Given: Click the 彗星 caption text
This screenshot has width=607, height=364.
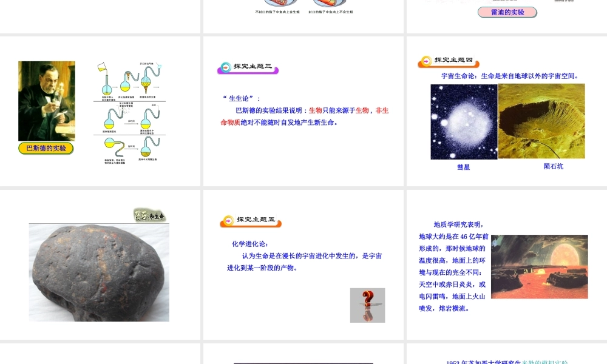Looking at the screenshot, I should click(463, 167).
